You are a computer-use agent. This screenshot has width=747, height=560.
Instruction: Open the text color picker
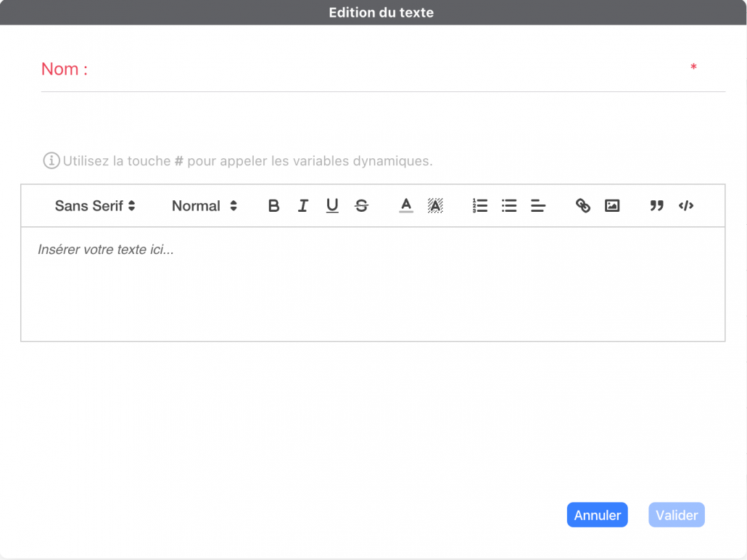coord(406,206)
